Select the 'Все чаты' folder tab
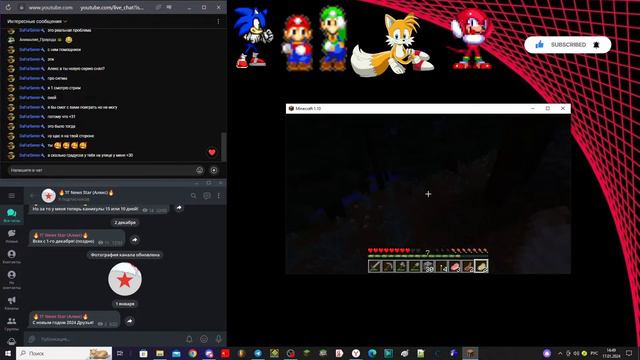The image size is (640, 360). coord(11,215)
